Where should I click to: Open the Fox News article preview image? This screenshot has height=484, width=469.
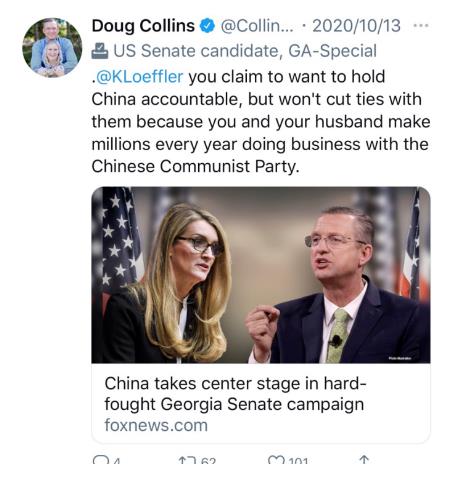tap(261, 275)
